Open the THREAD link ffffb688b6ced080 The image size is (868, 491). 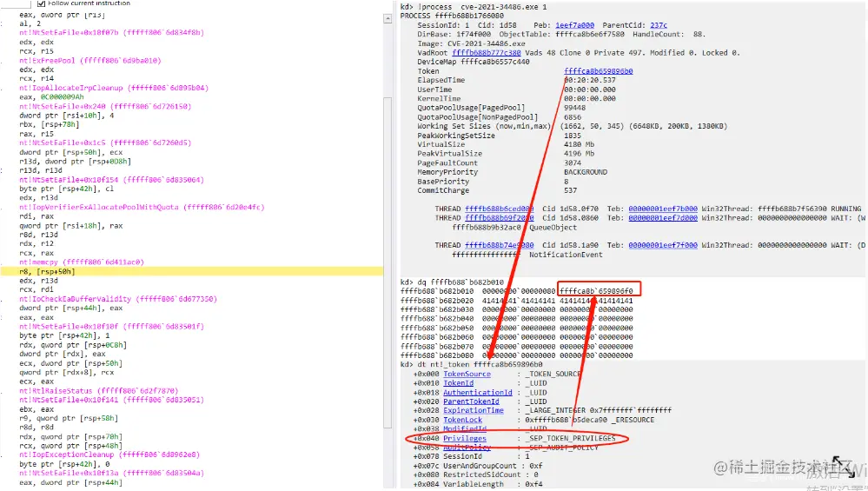pyautogui.click(x=500, y=209)
